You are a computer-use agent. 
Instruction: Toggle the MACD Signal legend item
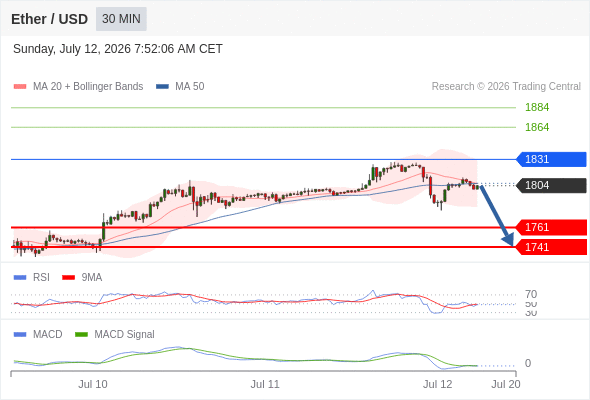pyautogui.click(x=115, y=334)
